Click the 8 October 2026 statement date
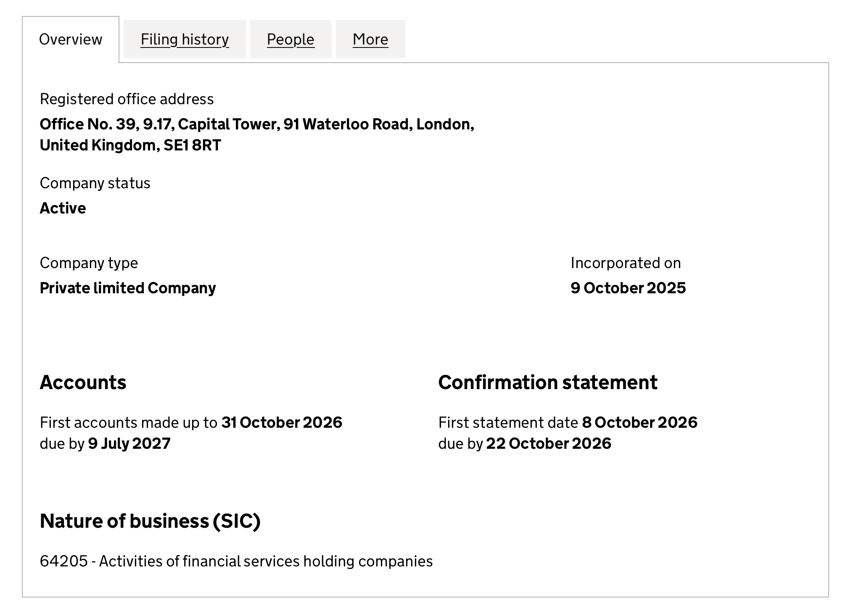 point(639,422)
